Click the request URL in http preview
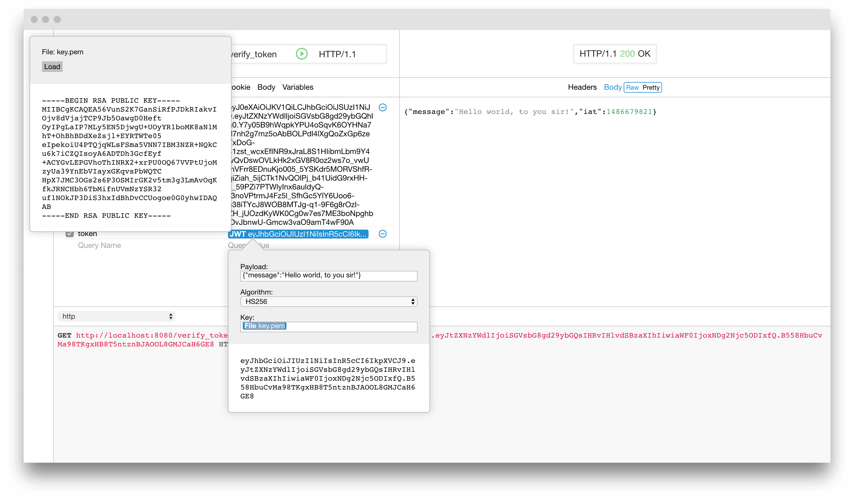The height and width of the screenshot is (504, 854). [152, 335]
